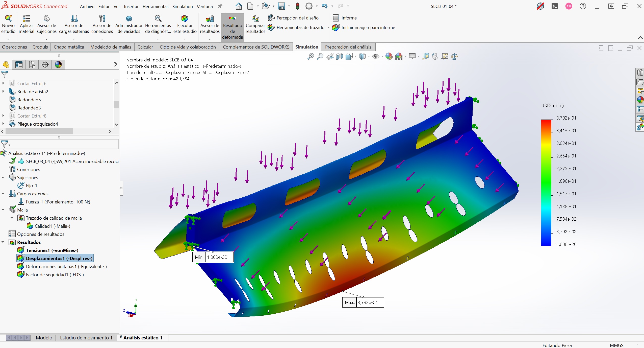Expand the Pliegue croquizado4 feature
This screenshot has height=348, width=644.
tap(3, 124)
